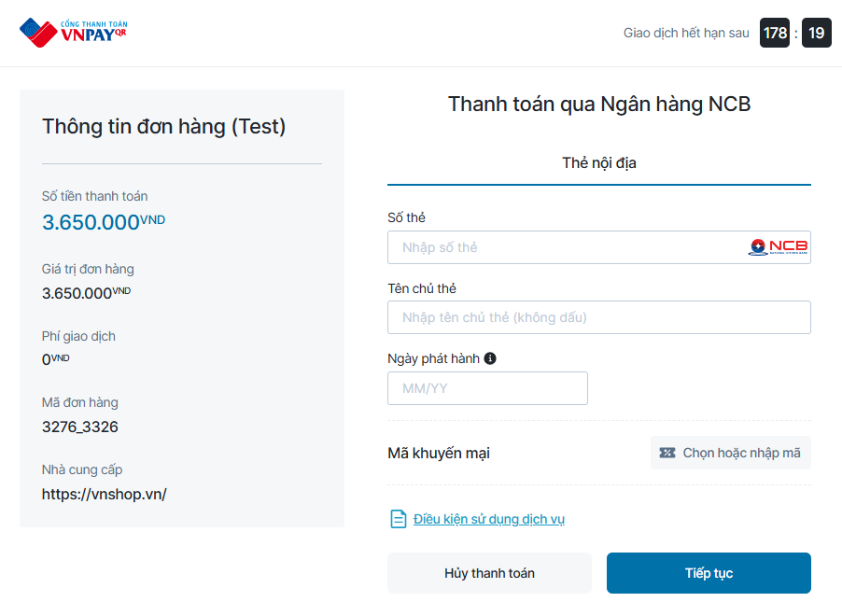
Task: Click the Ngày phát hành MM/YY field
Action: click(x=487, y=388)
